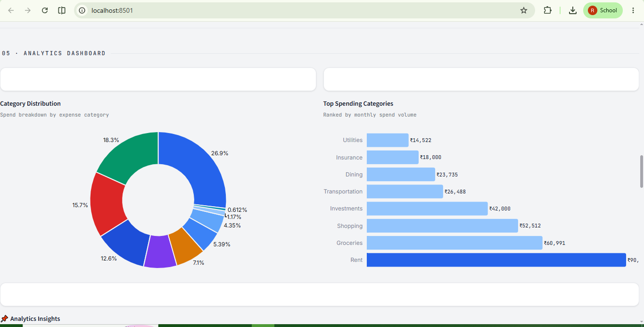644x327 pixels.
Task: Click the red 15.7% donut slice
Action: click(106, 203)
